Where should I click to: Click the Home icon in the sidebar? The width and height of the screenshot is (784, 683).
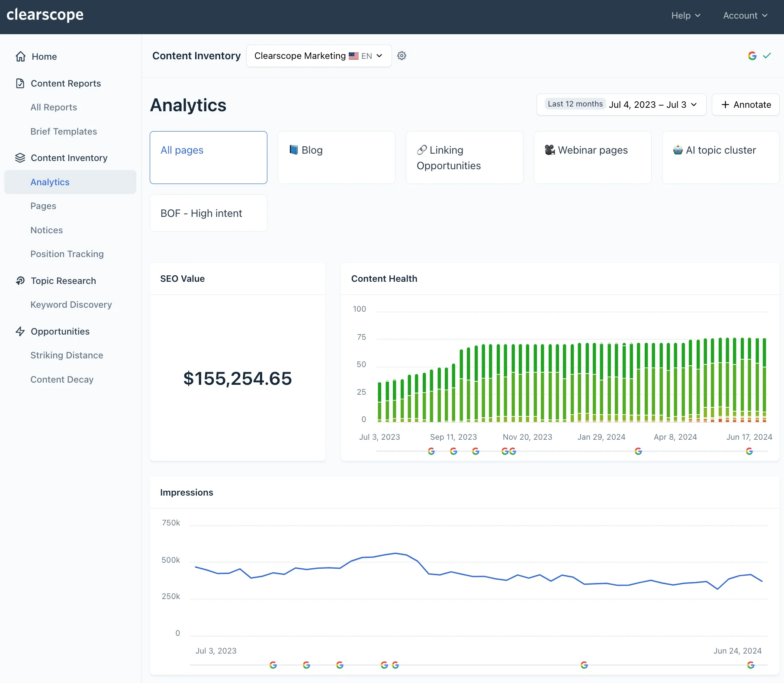[20, 56]
